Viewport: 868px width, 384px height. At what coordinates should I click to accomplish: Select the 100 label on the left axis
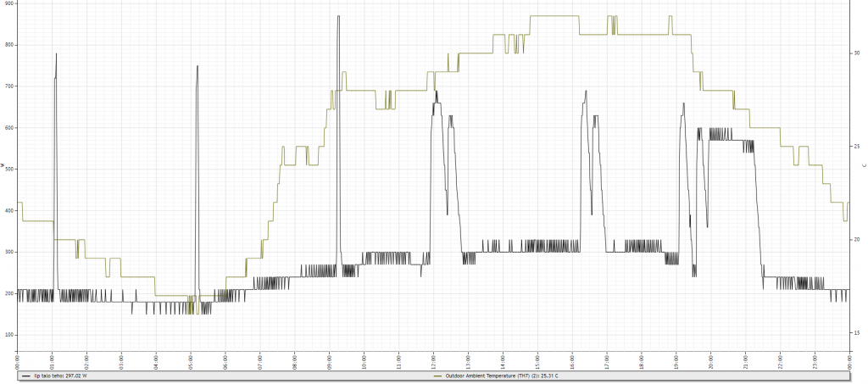[x=8, y=336]
